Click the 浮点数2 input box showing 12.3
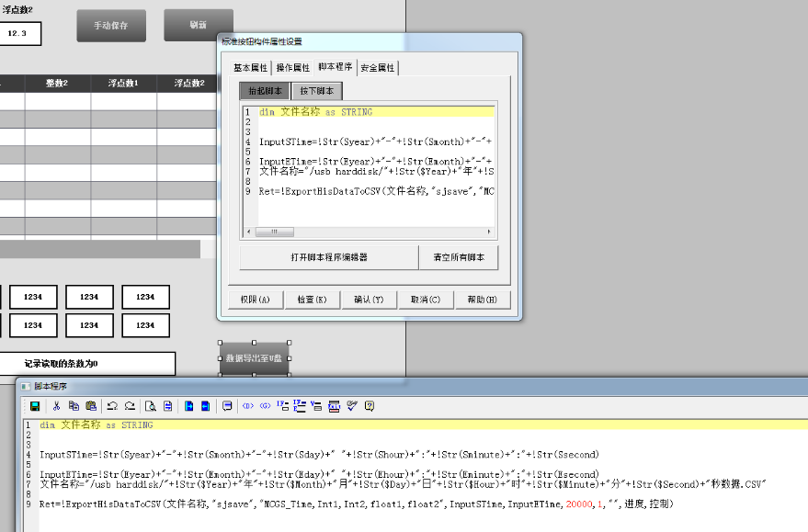 tap(18, 33)
